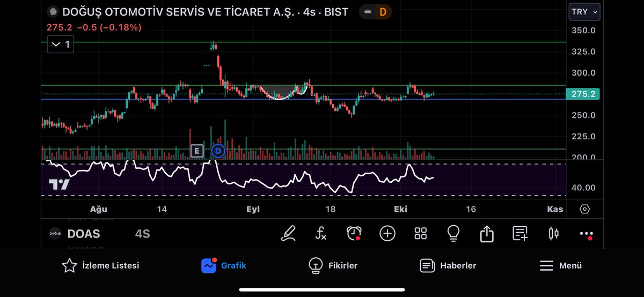The height and width of the screenshot is (297, 644).
Task: Tap the Ağu date axis label
Action: coord(99,209)
